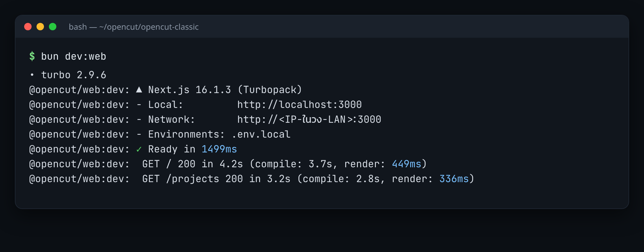This screenshot has width=644, height=252.
Task: Click the Network: label
Action: click(172, 119)
